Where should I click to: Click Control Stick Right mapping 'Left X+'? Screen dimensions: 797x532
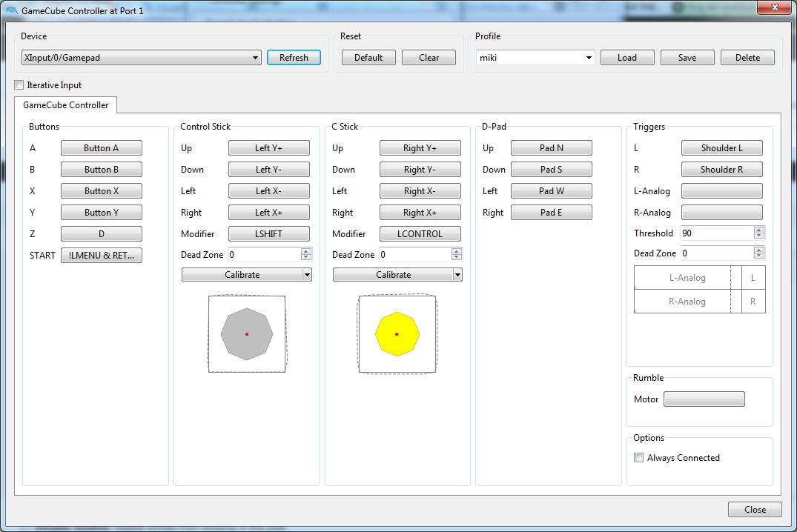click(269, 213)
